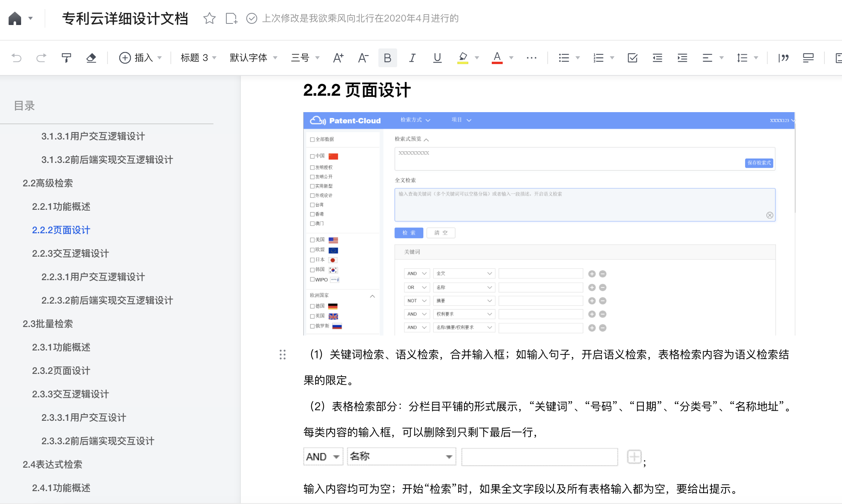Star the document as favorite
This screenshot has height=504, width=842.
210,18
